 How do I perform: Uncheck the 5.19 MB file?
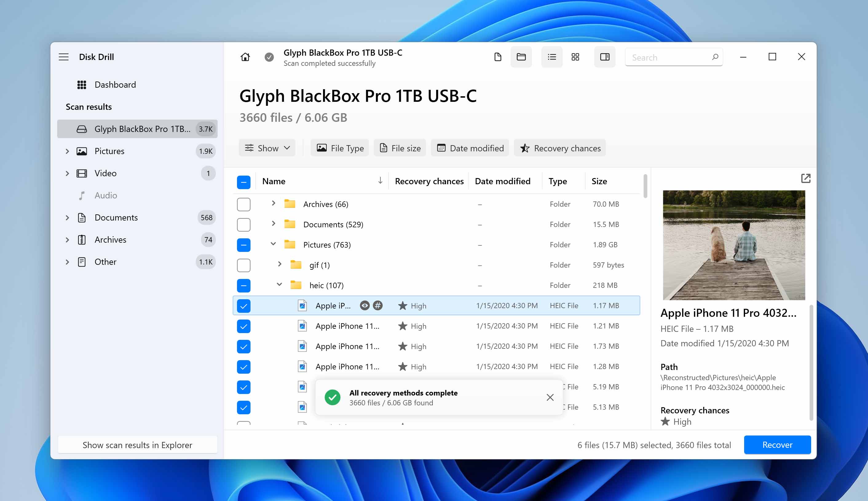click(x=243, y=387)
